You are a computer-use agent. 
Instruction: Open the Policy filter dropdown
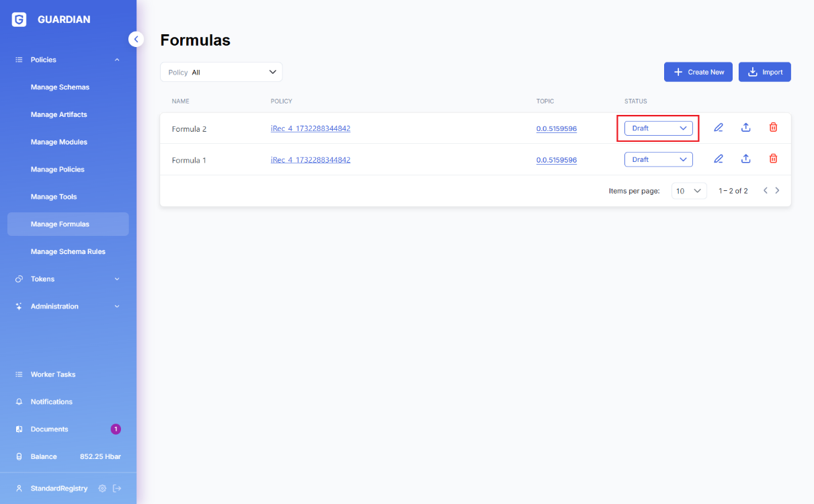click(221, 73)
